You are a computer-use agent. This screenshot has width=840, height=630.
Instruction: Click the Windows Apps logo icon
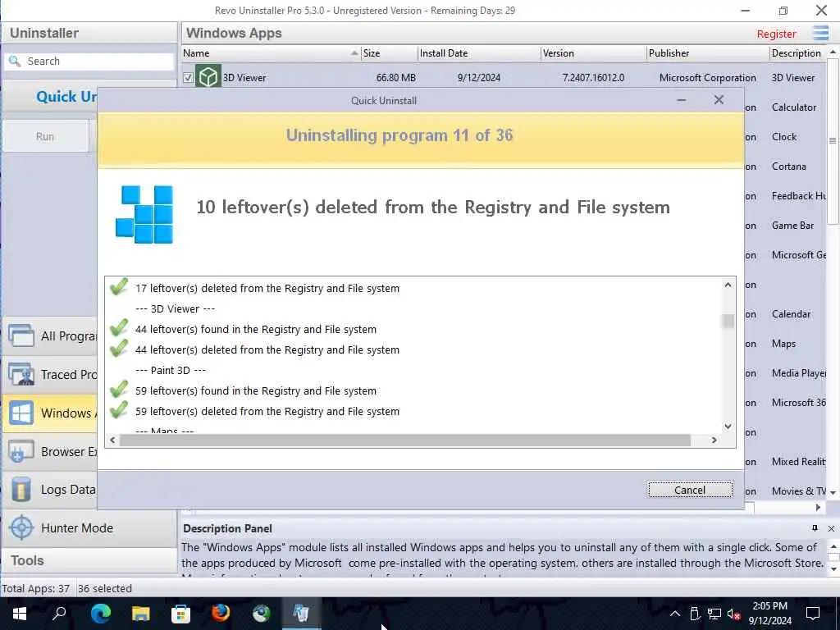[x=21, y=413]
